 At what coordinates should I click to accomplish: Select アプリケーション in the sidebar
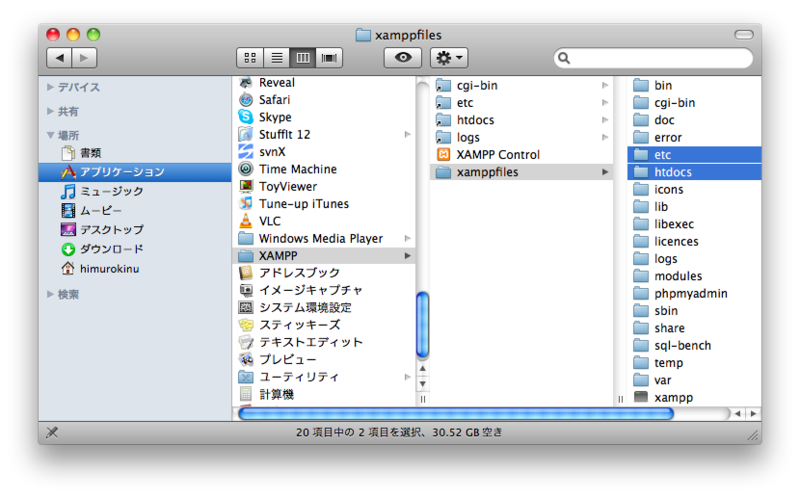[x=135, y=172]
